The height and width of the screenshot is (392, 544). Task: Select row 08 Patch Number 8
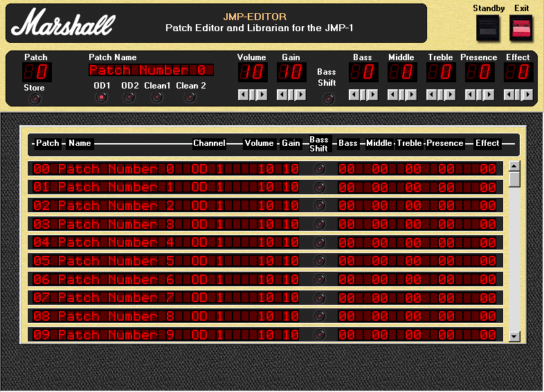[x=265, y=316]
